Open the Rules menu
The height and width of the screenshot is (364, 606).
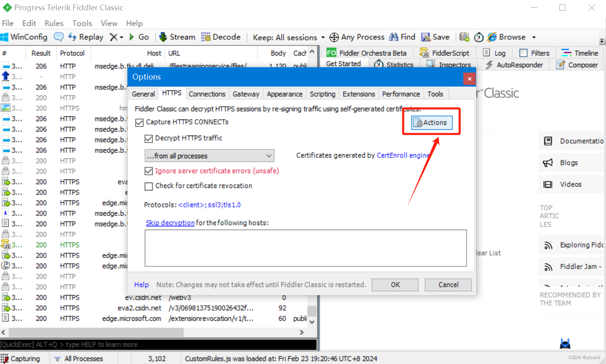[54, 23]
